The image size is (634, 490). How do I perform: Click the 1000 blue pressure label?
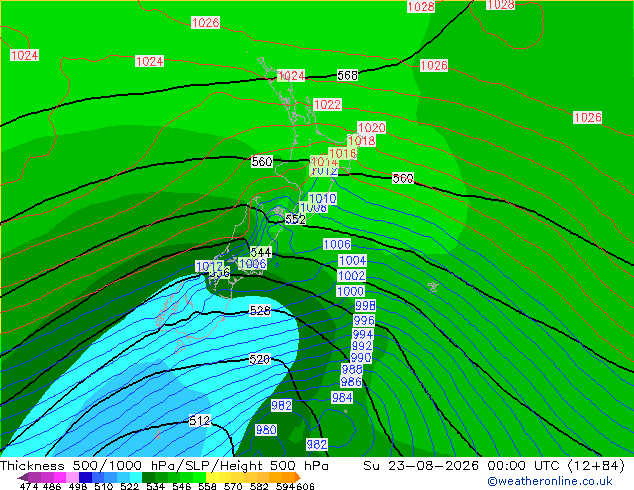[x=351, y=291]
